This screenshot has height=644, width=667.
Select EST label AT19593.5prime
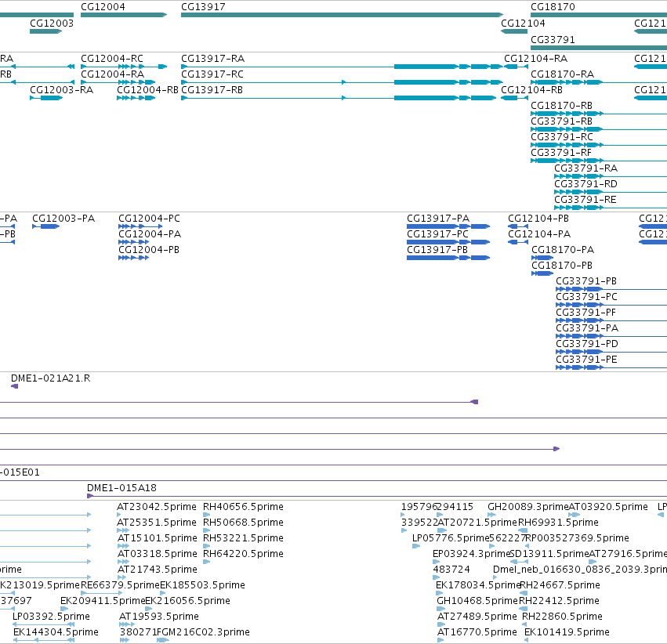click(x=159, y=617)
